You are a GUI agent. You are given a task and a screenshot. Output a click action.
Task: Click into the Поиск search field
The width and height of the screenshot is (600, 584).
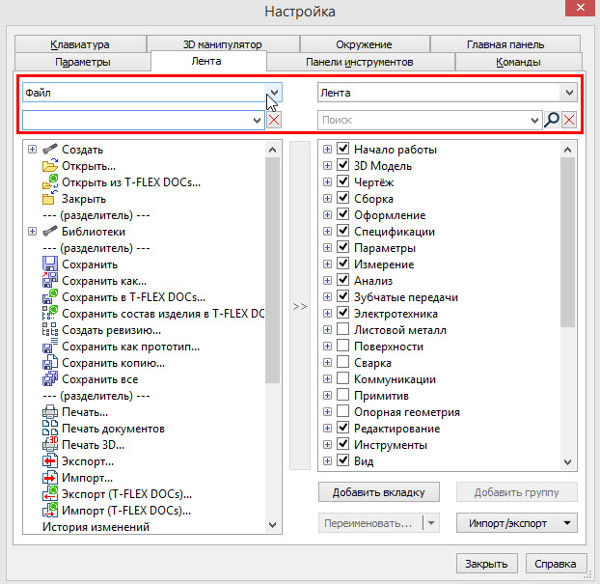[423, 120]
